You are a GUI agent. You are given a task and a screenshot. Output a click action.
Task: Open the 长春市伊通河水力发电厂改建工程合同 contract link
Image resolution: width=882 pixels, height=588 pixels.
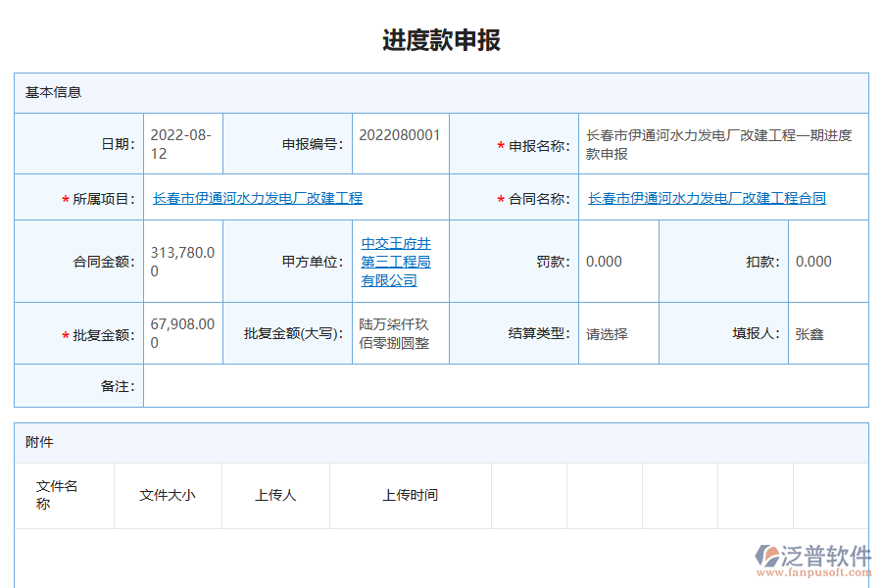(x=704, y=199)
